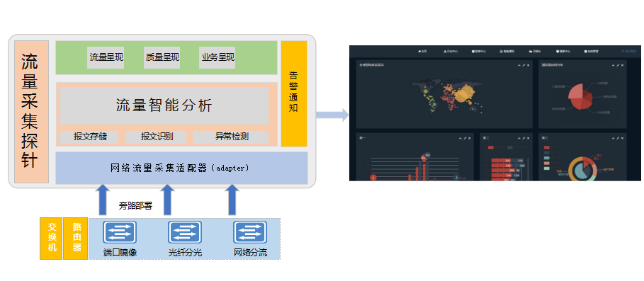Click the 表一 panel title
The image size is (644, 281).
[x=362, y=138]
